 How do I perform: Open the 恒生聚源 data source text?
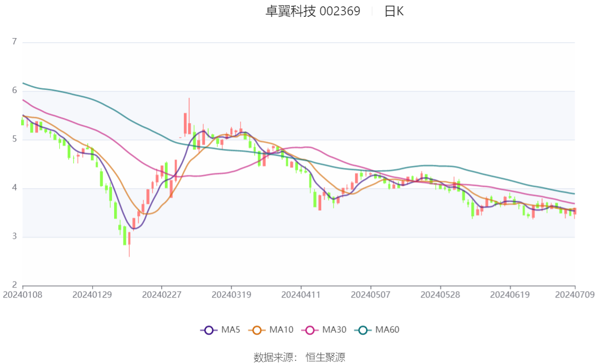325,358
